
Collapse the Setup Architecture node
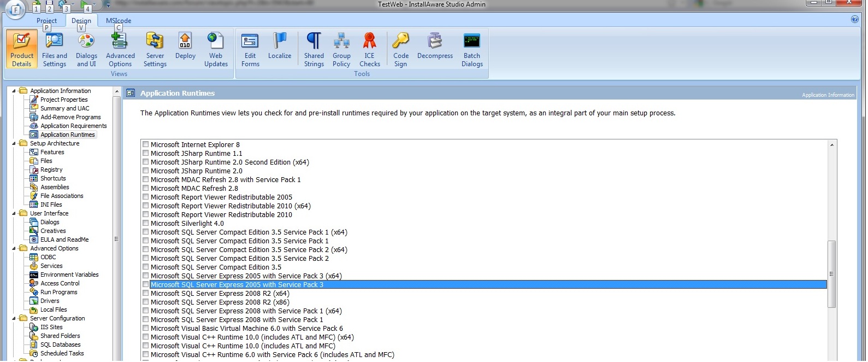point(14,143)
